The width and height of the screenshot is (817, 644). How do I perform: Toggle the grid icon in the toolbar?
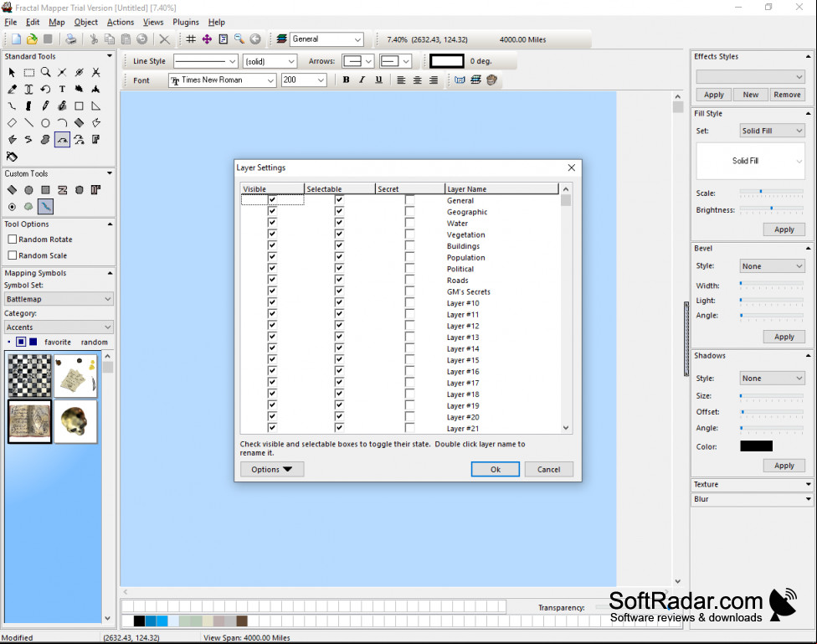pos(191,39)
